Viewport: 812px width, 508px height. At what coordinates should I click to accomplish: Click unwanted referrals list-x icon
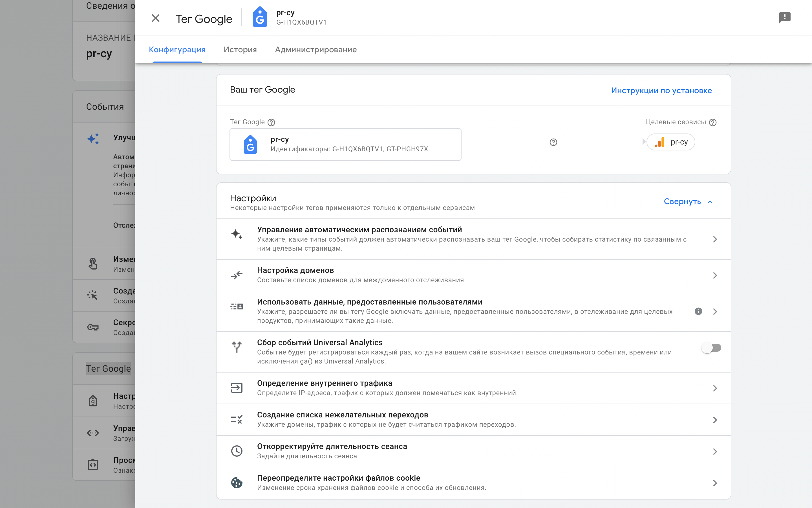[237, 419]
